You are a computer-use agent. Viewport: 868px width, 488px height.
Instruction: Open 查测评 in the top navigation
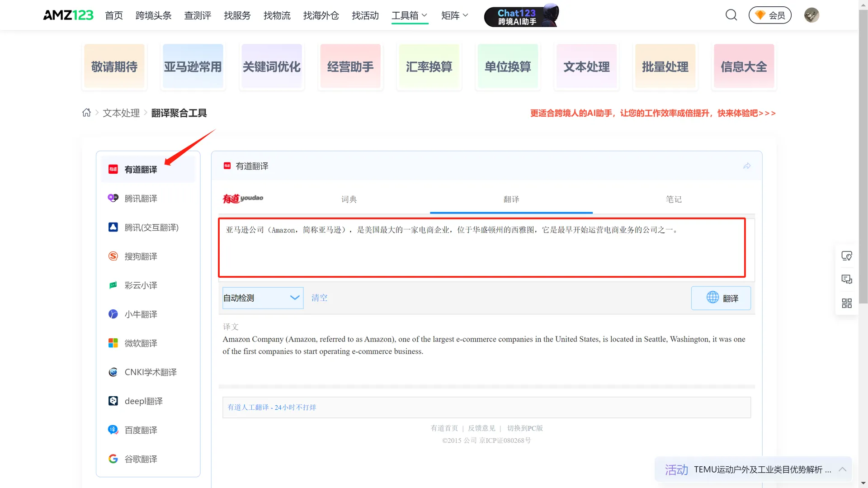(x=198, y=15)
